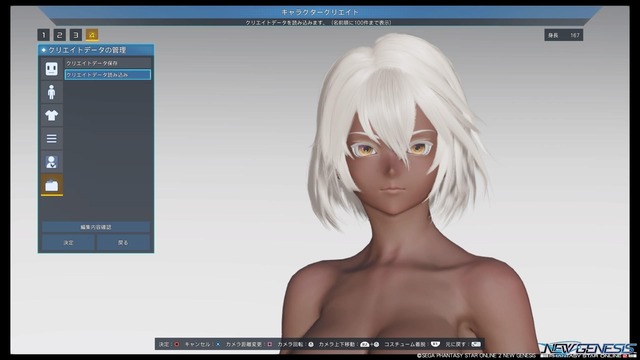Screen dimensions: 640x360
Task: Click the キャラクタークリエイト title text
Action: 320,12
